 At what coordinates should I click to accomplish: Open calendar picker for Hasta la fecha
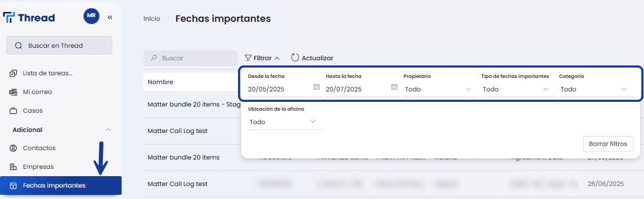coord(395,87)
